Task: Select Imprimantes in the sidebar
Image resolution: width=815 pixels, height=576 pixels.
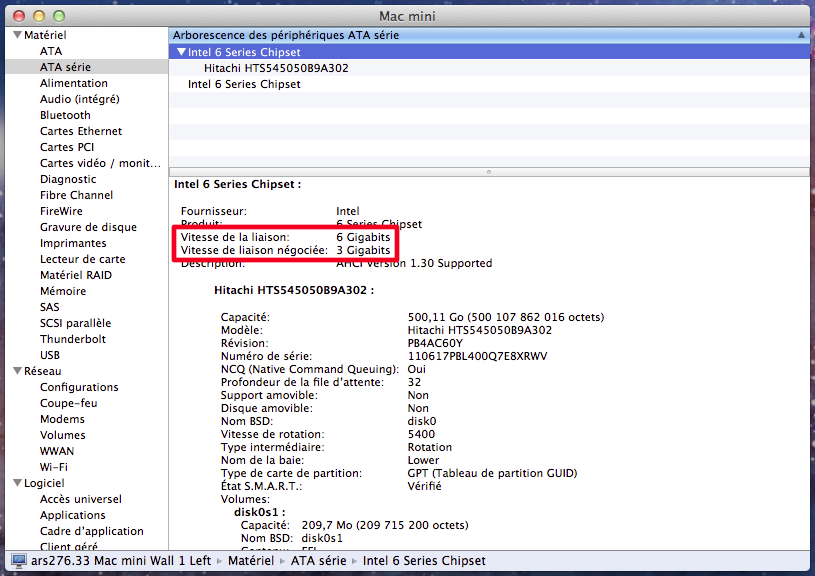Action: [x=73, y=243]
